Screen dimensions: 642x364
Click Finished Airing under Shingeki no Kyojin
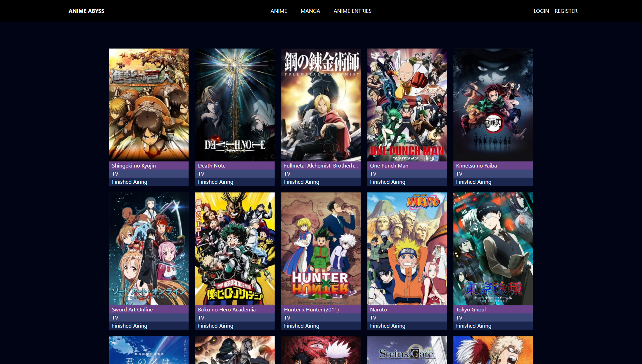click(130, 182)
